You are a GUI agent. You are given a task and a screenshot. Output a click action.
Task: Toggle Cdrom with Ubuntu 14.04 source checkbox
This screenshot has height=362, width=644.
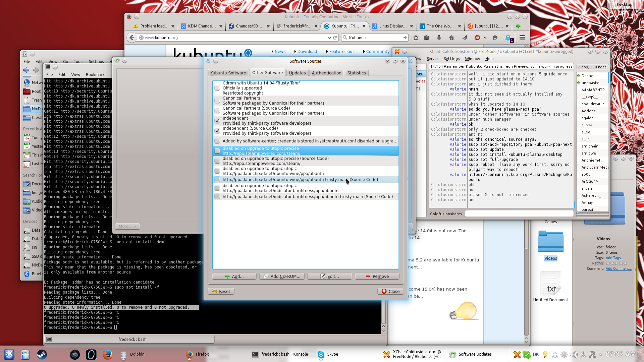[217, 88]
